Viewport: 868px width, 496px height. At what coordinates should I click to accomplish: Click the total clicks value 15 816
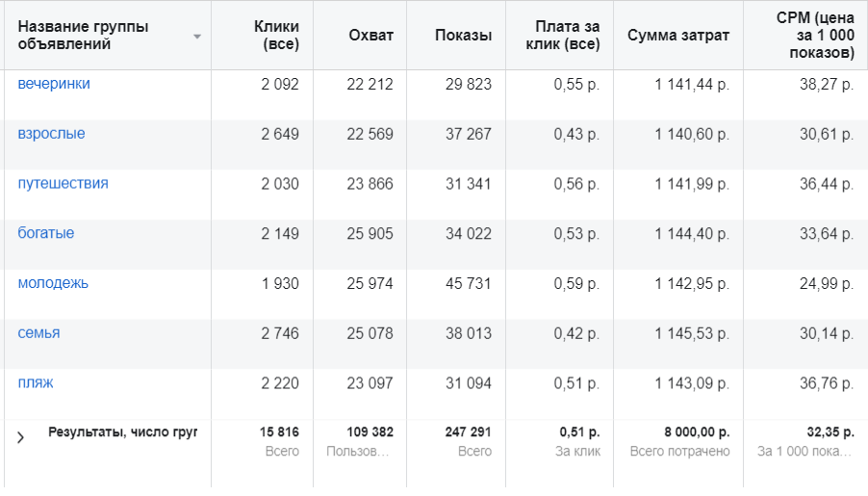279,432
